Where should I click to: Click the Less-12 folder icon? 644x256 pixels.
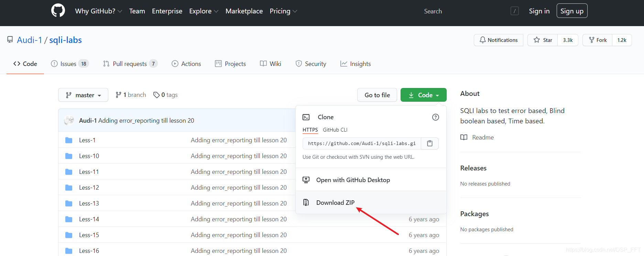[69, 188]
